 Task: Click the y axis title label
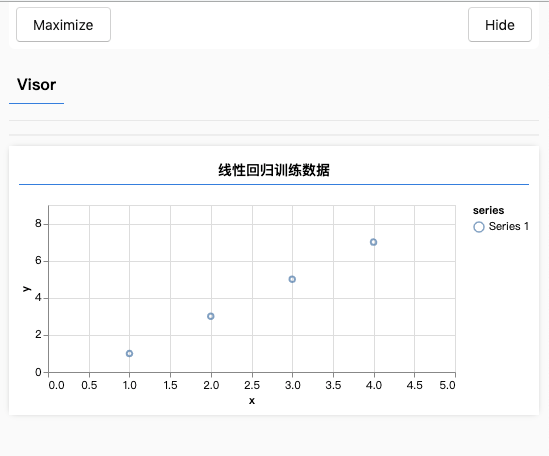coord(27,289)
